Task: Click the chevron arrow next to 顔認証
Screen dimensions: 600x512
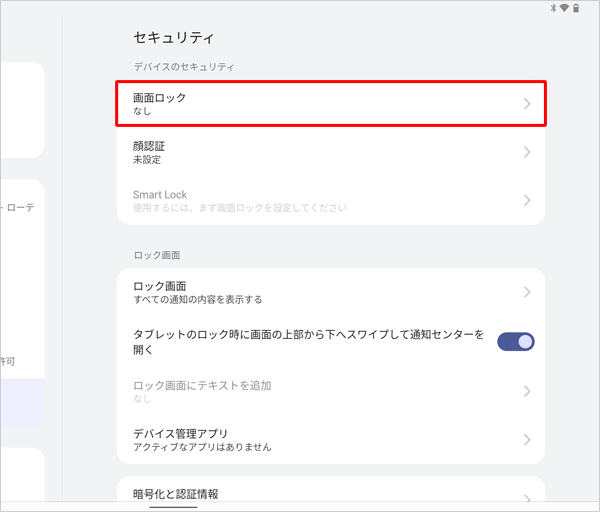Action: (527, 152)
